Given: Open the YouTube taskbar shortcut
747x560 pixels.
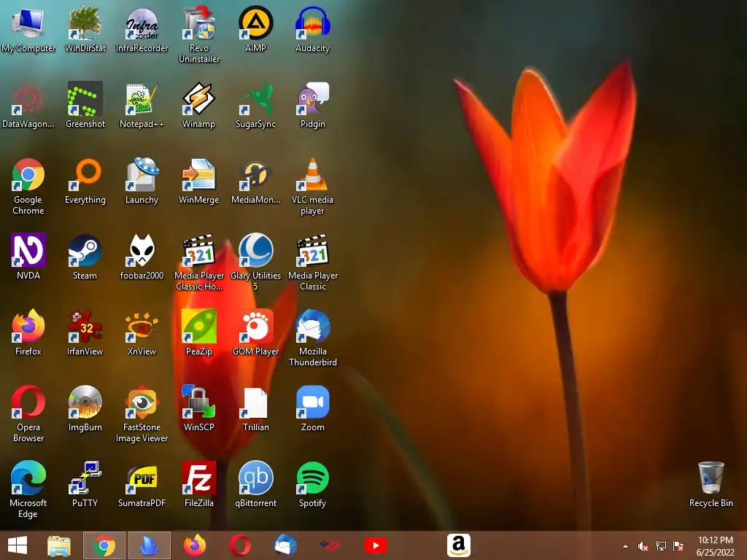Looking at the screenshot, I should pos(375,545).
